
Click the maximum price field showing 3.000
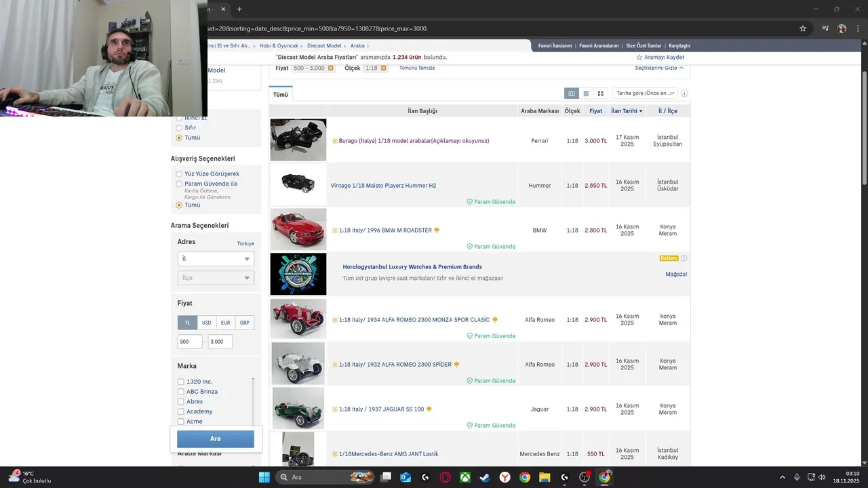coord(220,342)
